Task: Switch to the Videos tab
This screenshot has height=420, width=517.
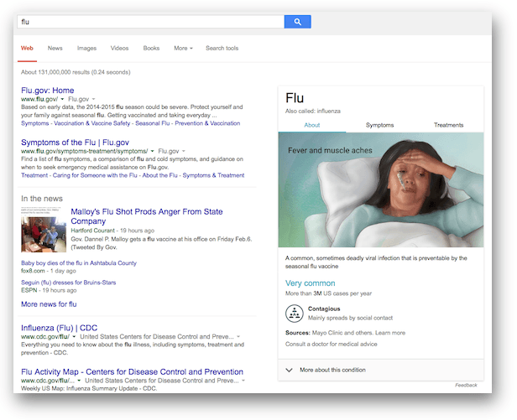Action: point(119,48)
